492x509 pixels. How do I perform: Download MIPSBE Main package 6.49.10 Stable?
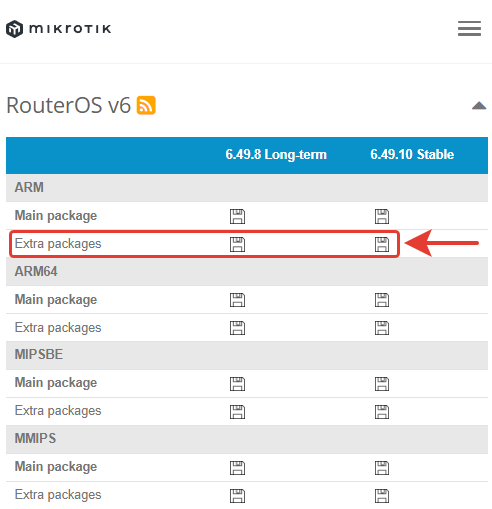coord(382,384)
